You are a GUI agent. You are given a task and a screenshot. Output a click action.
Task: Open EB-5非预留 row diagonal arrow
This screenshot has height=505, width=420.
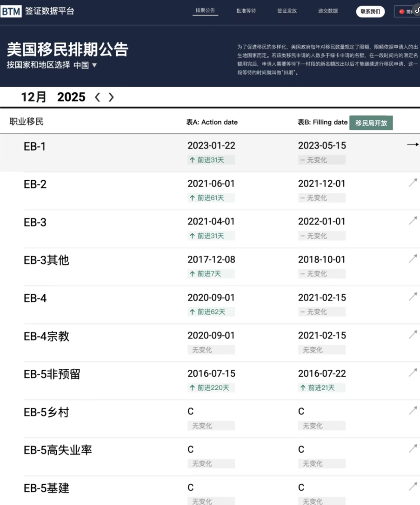(x=413, y=373)
